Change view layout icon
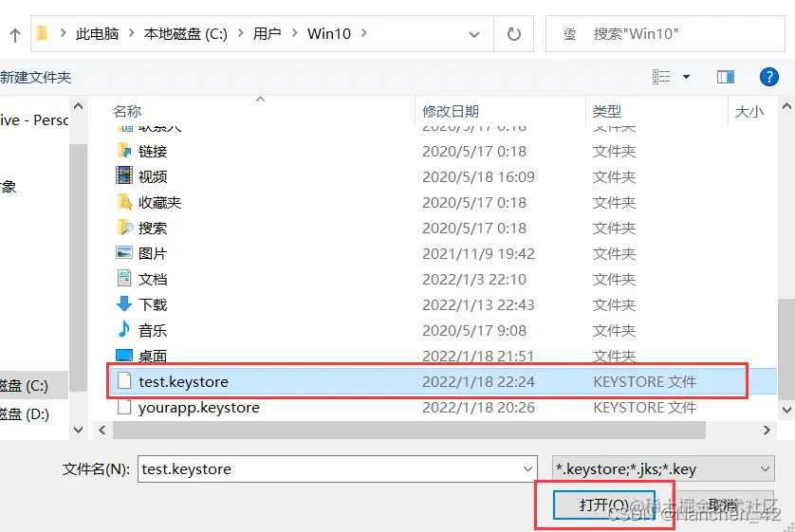 tap(661, 77)
